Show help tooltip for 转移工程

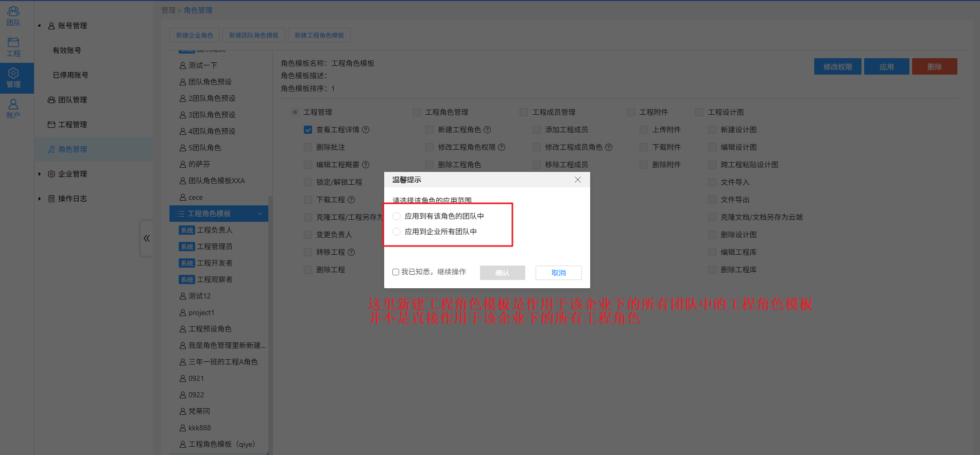[x=351, y=252]
